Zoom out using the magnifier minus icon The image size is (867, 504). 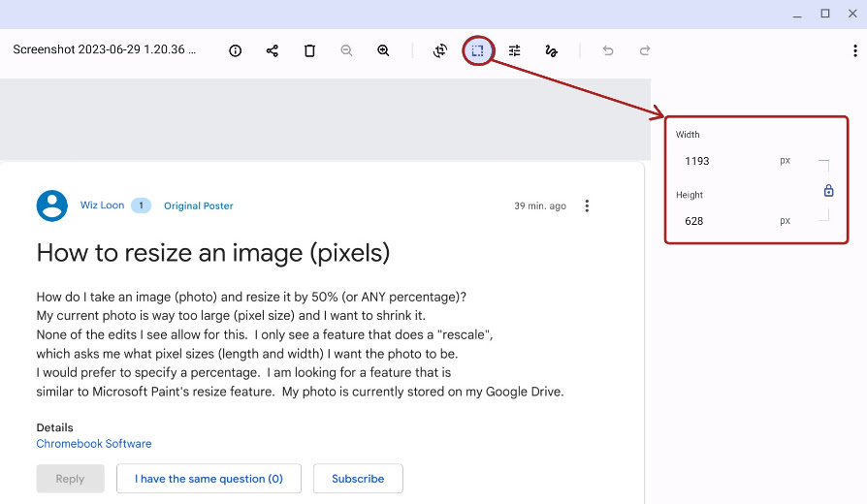346,50
